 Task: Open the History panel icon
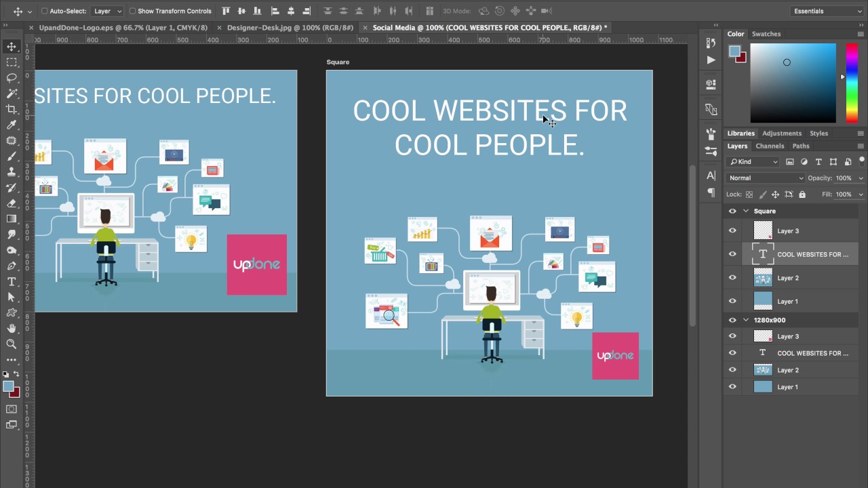pos(711,43)
